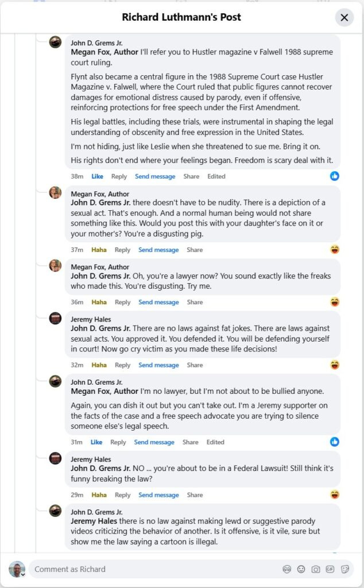Open the emoji picker in the comment box
Screen dimensions: 364x588
tap(301, 569)
